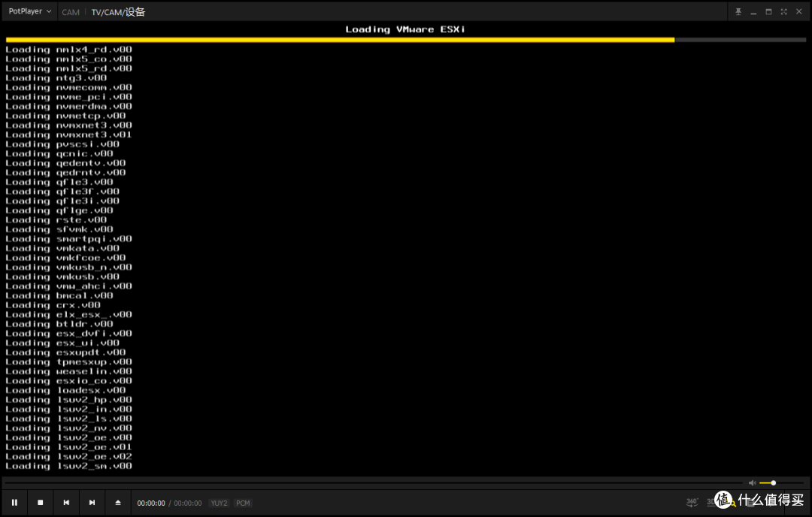Open the PotPlayer main menu dropdown
The height and width of the screenshot is (517, 812).
pyautogui.click(x=30, y=11)
